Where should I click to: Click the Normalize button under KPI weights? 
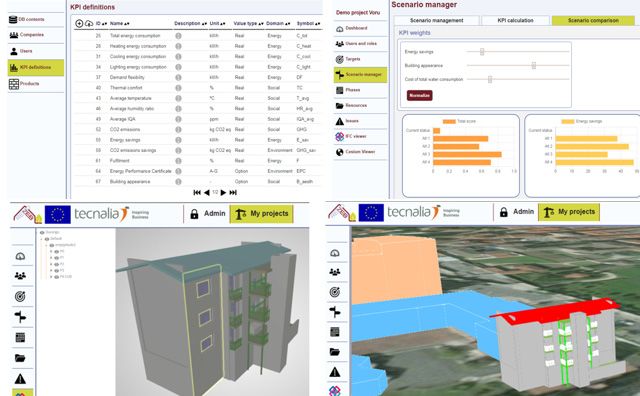(x=420, y=96)
